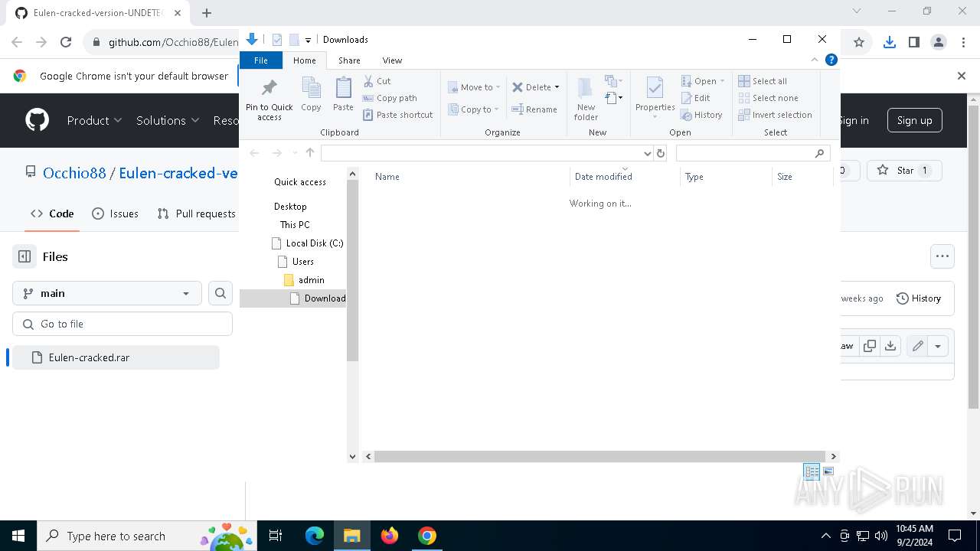Open address bar history dropdown
Screen dimensions: 980x551
(648, 153)
